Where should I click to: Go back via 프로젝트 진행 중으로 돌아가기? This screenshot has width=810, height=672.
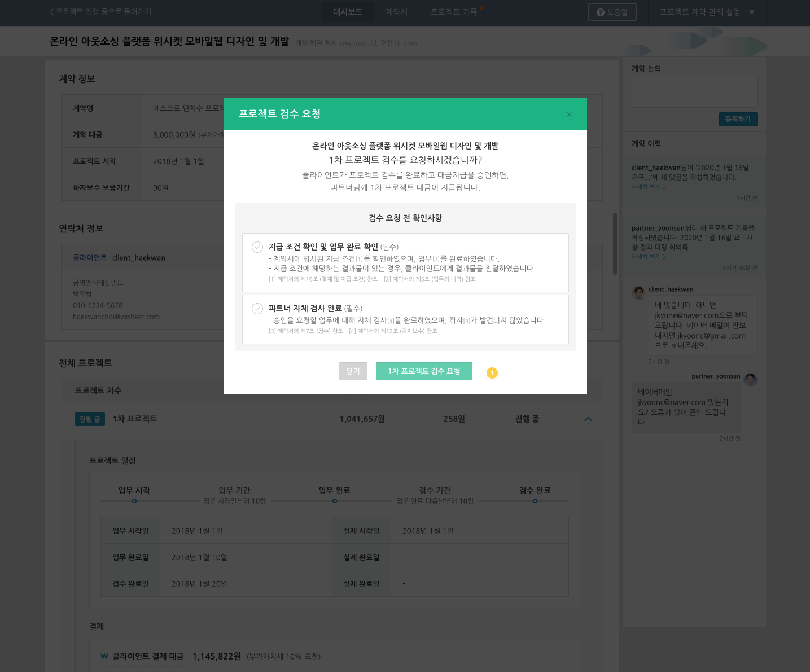pos(101,12)
